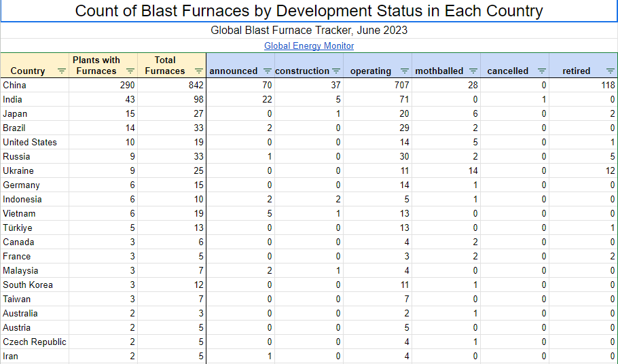This screenshot has height=364, width=618.
Task: Click China's total furnaces value 842
Action: [x=196, y=85]
